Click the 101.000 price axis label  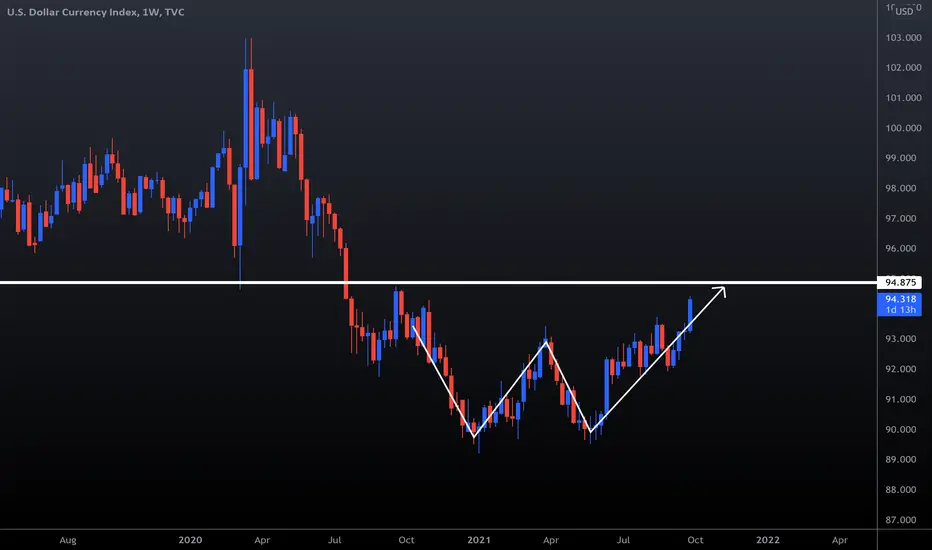click(x=903, y=98)
